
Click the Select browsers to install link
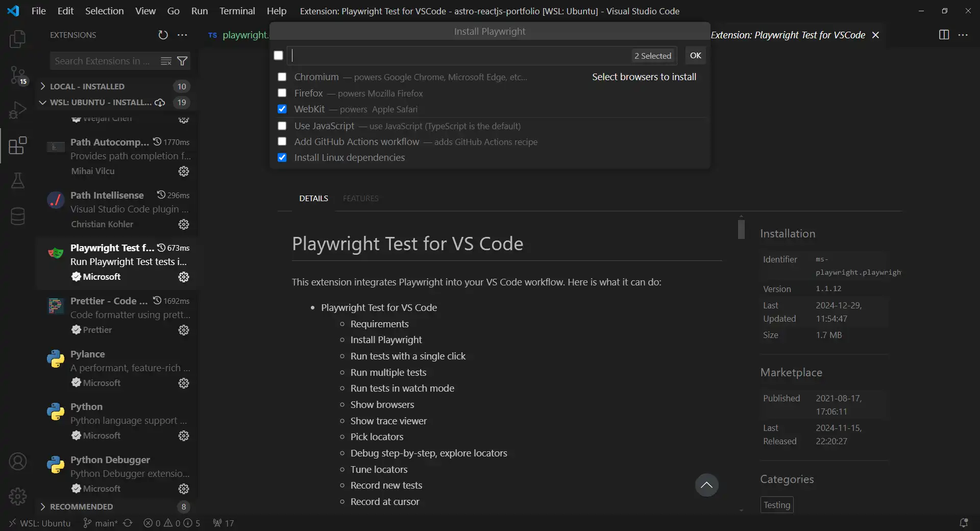(x=644, y=77)
